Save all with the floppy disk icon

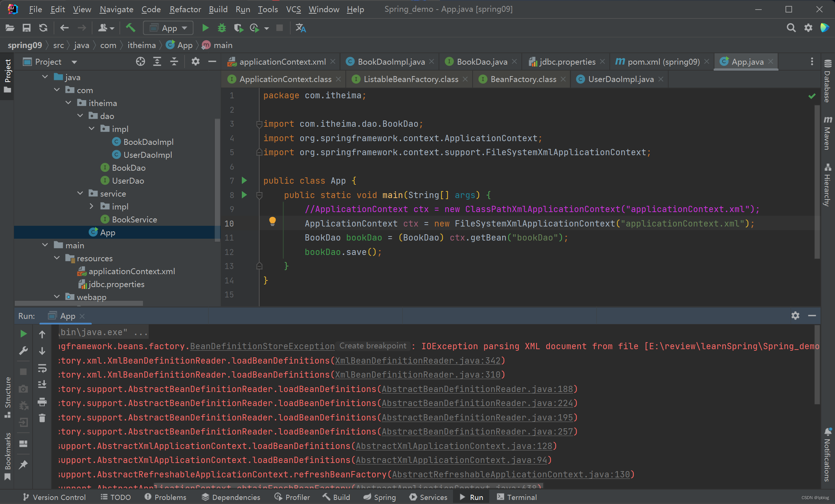click(x=27, y=28)
